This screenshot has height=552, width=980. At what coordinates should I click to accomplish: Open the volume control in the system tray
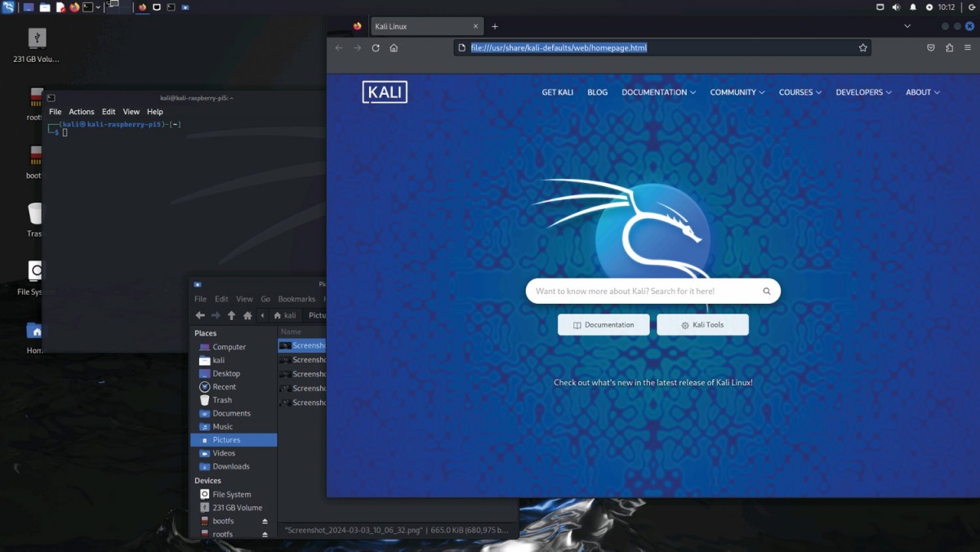point(896,7)
